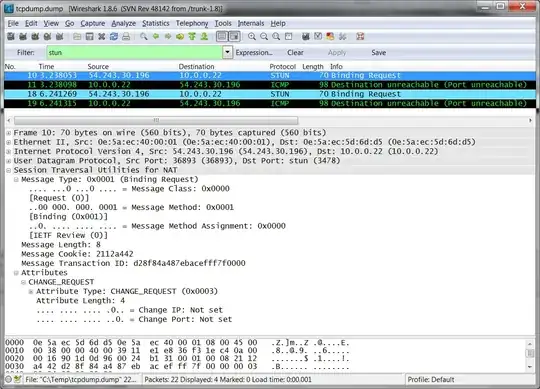Find a packet magnifier icon
The image size is (540, 389).
click(144, 36)
